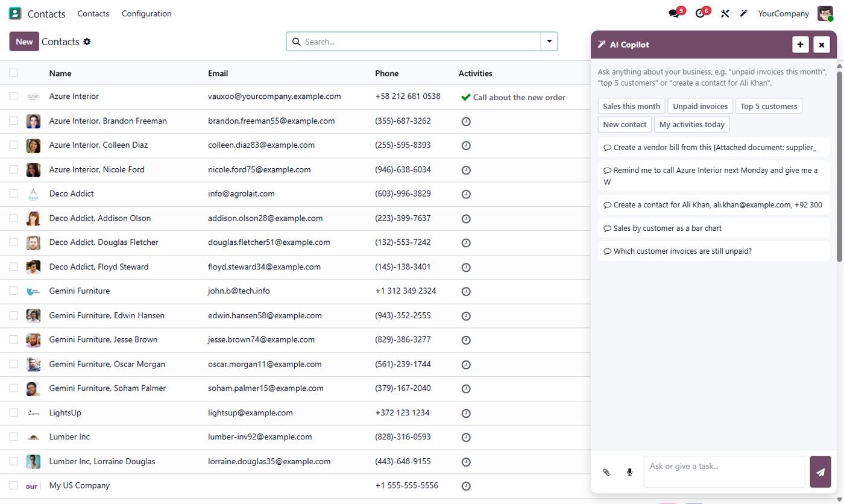Click activity clock for Gemini Furniture, Jesse Brown
The height and width of the screenshot is (504, 844).
(465, 340)
